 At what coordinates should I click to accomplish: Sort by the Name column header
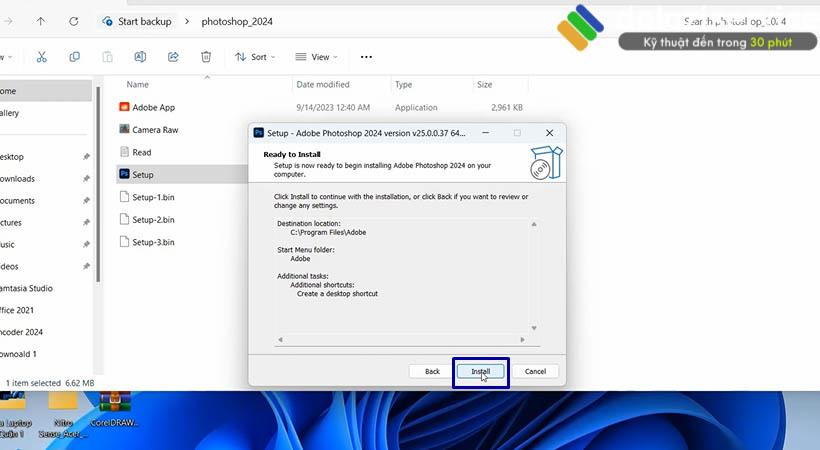(x=138, y=84)
